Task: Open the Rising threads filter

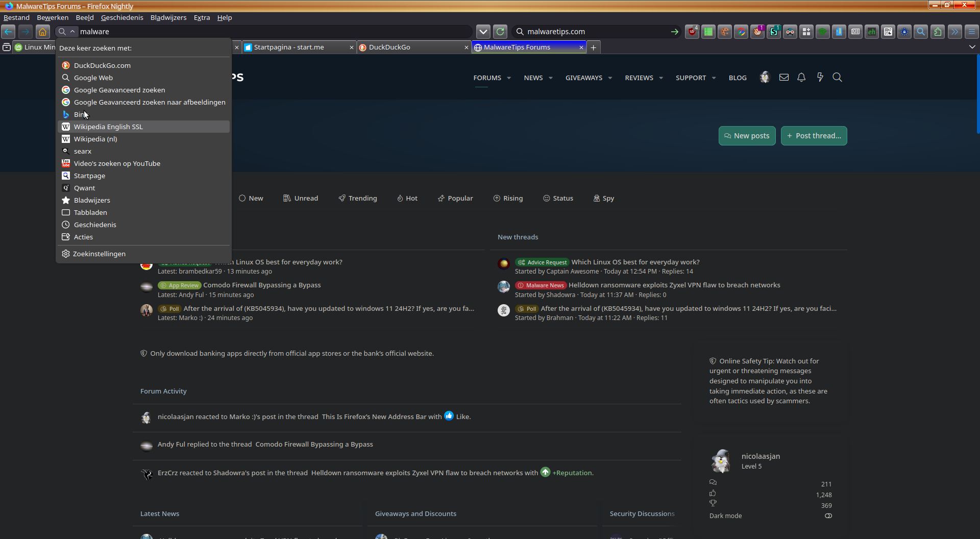Action: pos(508,199)
